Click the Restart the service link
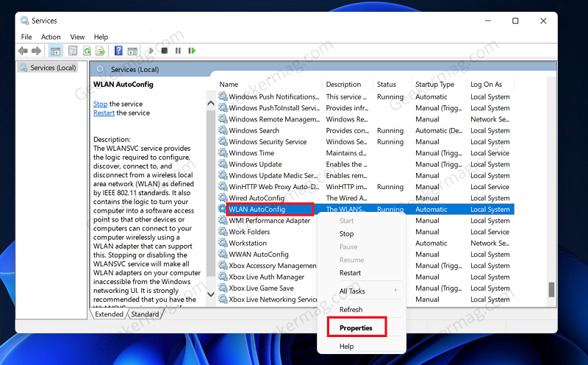 pyautogui.click(x=104, y=113)
